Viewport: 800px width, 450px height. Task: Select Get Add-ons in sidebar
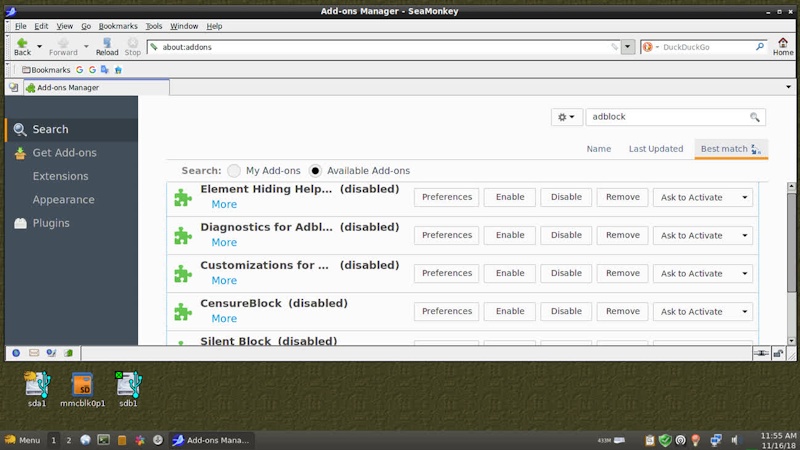[x=71, y=153]
